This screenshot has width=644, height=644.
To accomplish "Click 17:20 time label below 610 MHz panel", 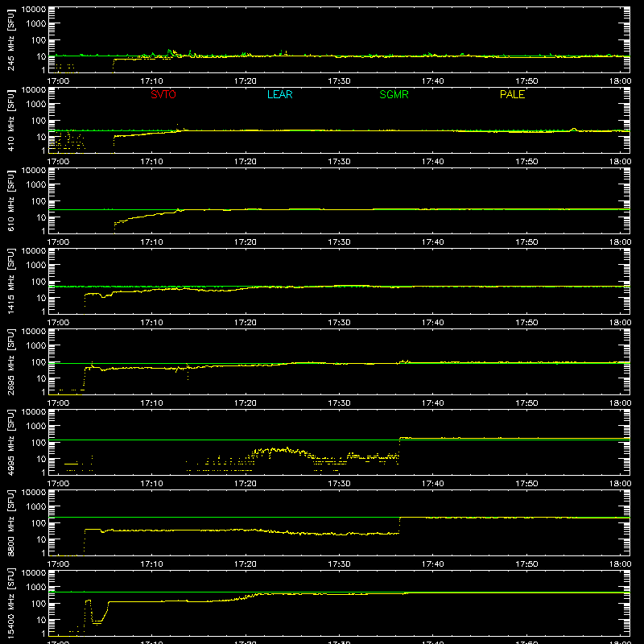I will (246, 242).
